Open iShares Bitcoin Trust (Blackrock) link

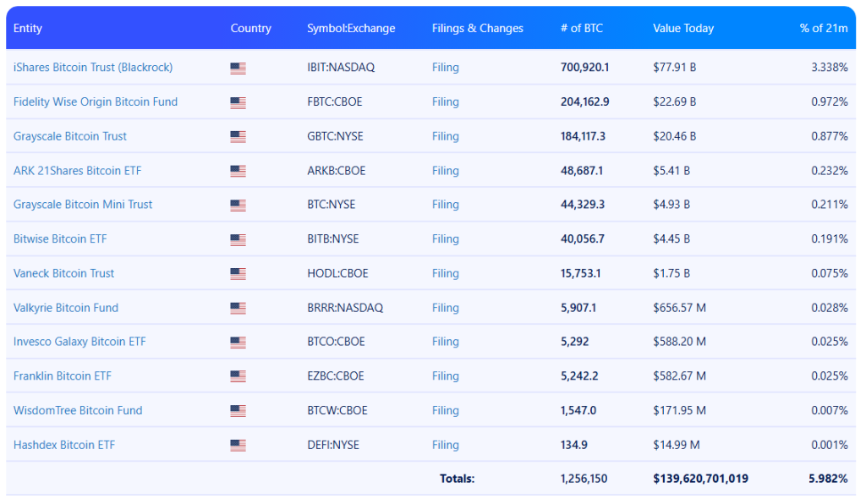[x=93, y=67]
